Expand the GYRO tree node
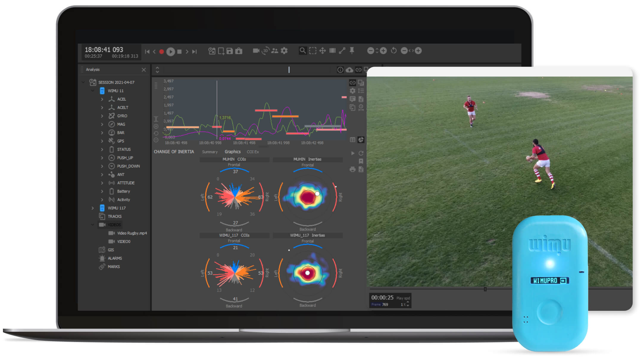Screen dimensions: 644x361 pyautogui.click(x=102, y=116)
